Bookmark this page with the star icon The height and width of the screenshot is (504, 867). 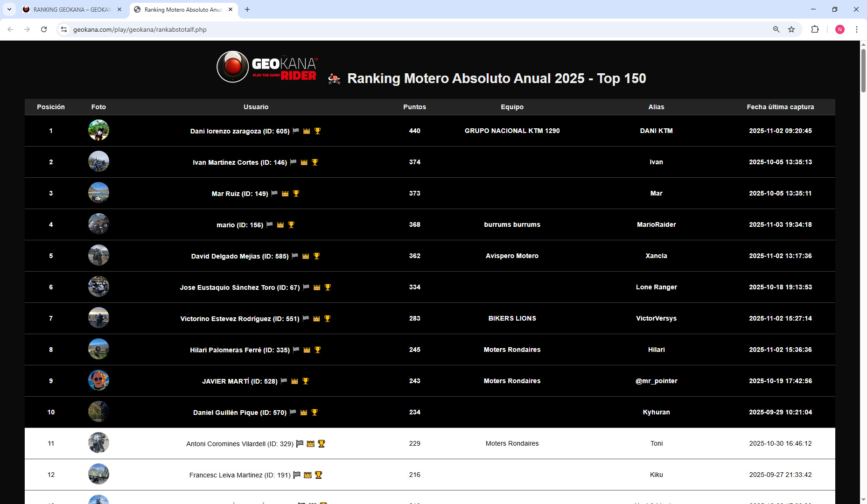click(791, 29)
